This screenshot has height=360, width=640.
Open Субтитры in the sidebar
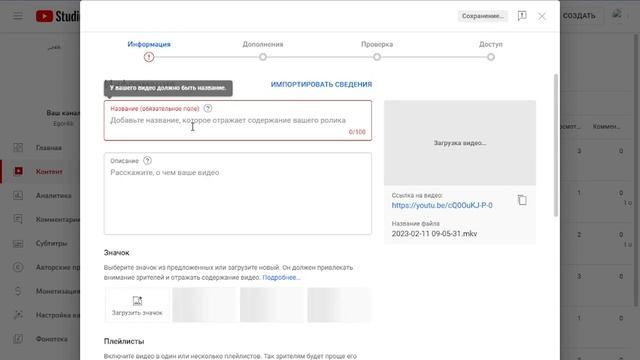pyautogui.click(x=41, y=243)
